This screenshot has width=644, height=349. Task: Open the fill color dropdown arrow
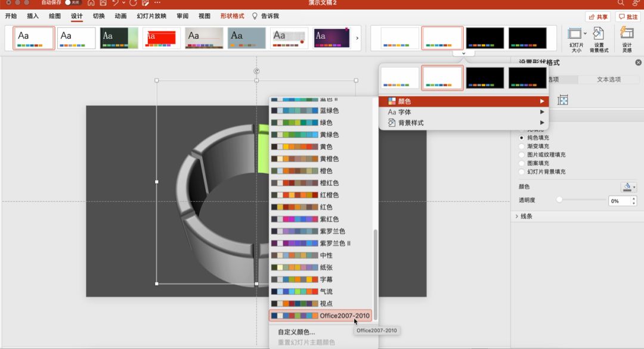coord(634,188)
